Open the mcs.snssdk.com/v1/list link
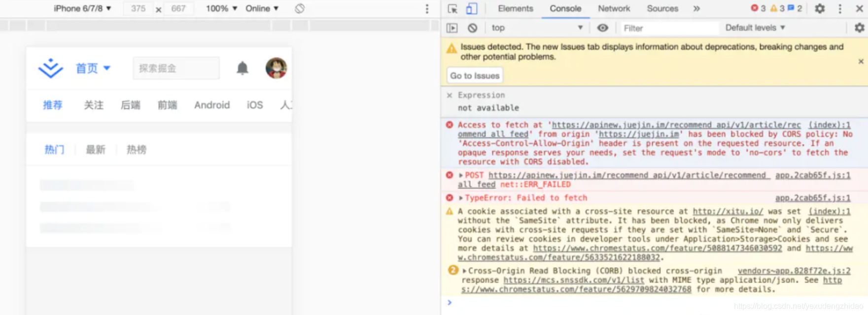Image resolution: width=868 pixels, height=315 pixels. coord(574,280)
